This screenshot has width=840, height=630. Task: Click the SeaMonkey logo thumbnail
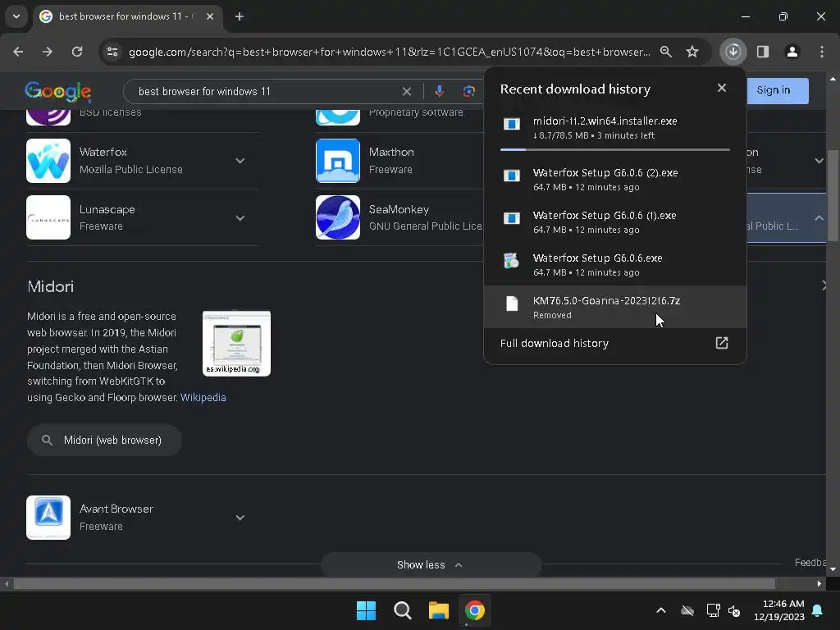[x=337, y=217]
